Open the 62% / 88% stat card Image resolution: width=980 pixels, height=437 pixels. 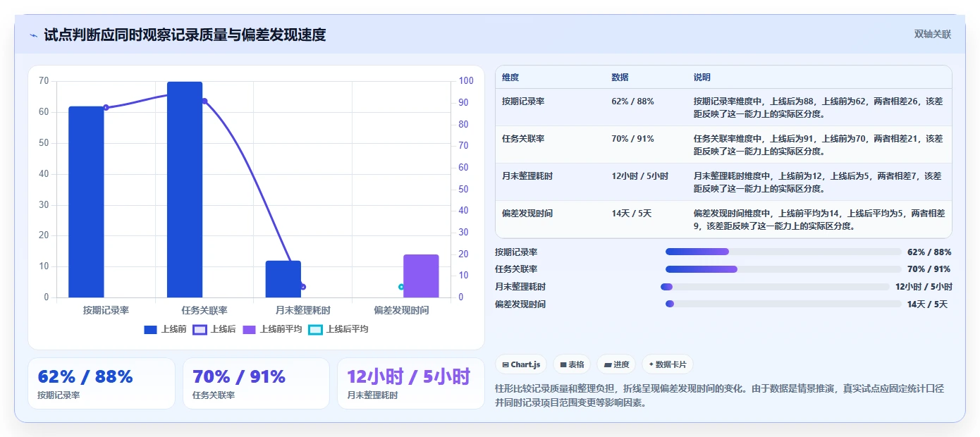(x=102, y=383)
